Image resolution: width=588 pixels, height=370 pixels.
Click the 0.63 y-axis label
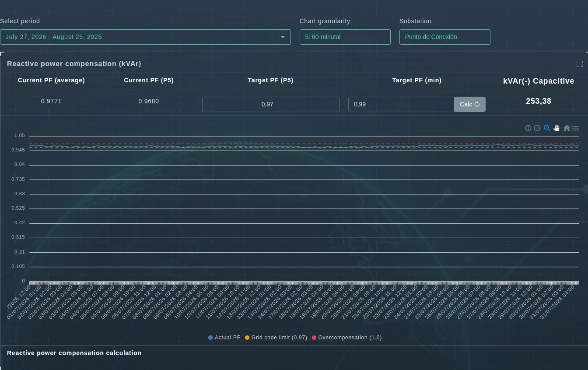[19, 194]
